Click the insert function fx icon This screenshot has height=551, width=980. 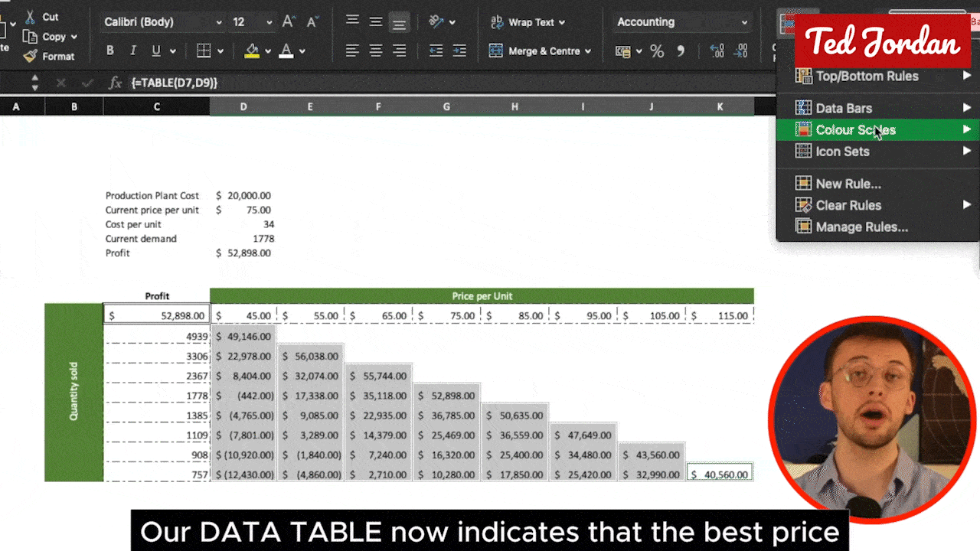115,83
